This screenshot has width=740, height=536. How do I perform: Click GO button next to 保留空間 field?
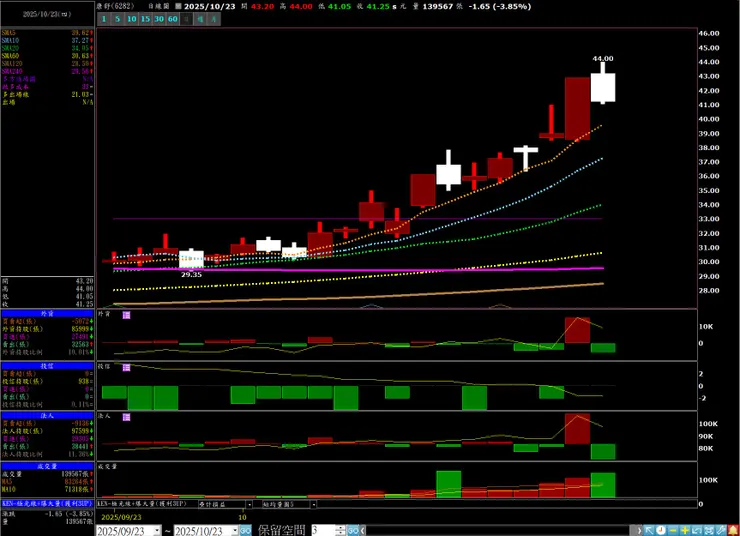(353, 530)
